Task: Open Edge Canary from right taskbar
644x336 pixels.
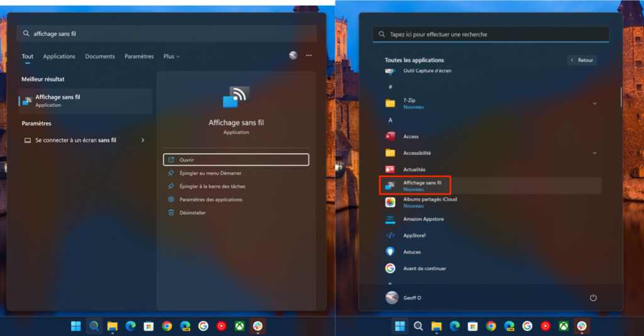Action: [x=509, y=326]
